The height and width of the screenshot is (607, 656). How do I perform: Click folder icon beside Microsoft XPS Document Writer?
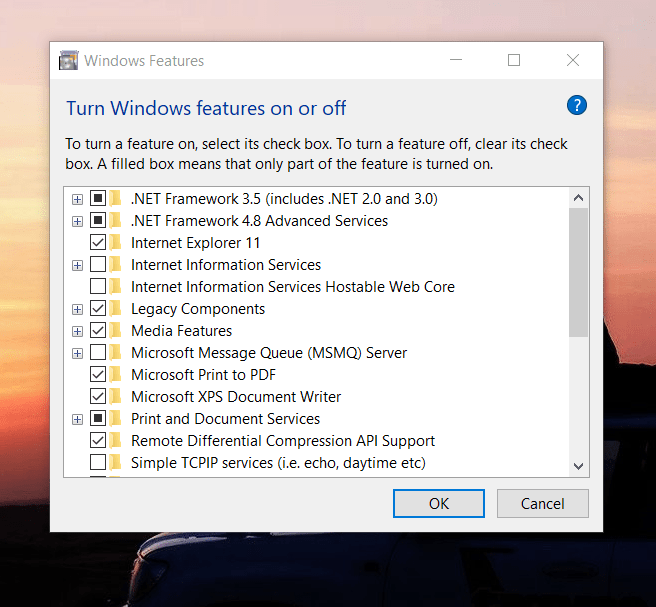click(117, 397)
